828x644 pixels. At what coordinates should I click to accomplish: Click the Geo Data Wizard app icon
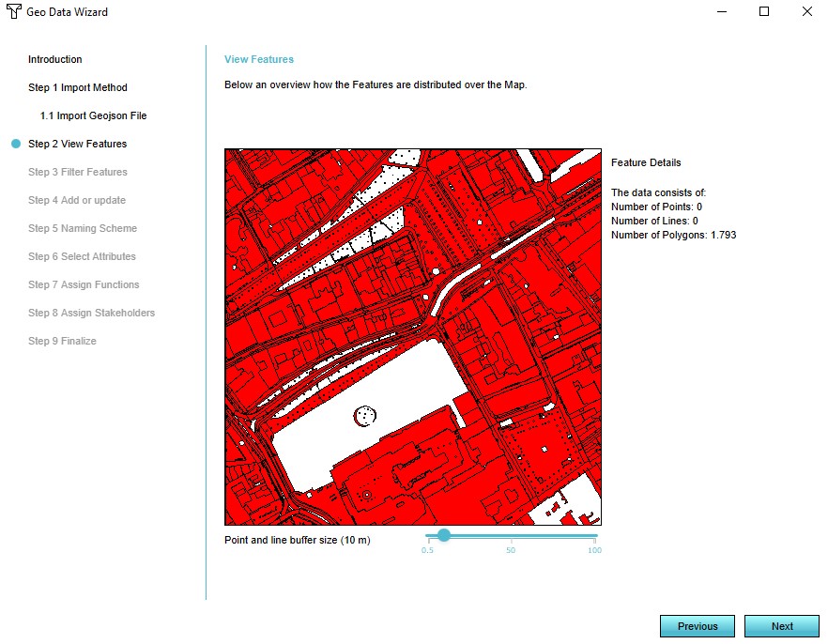(14, 12)
